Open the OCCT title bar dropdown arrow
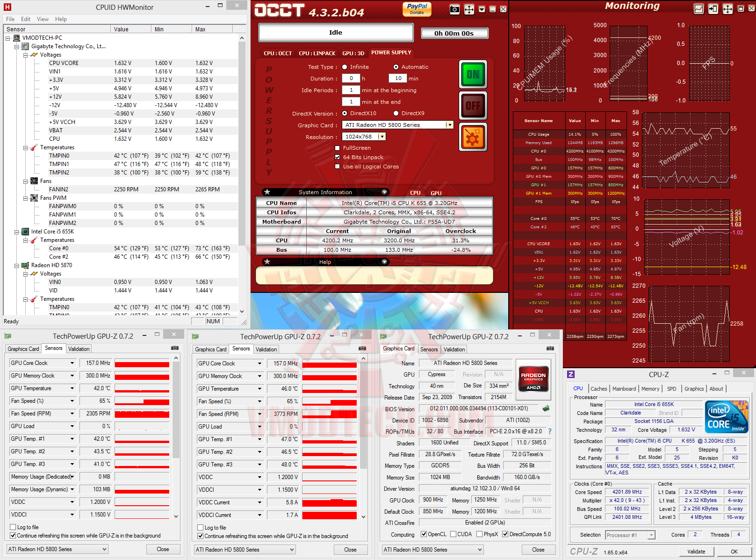 (x=482, y=9)
